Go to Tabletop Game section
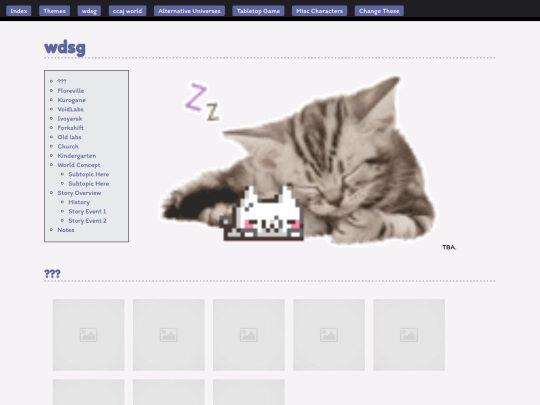Image resolution: width=540 pixels, height=405 pixels. [258, 11]
